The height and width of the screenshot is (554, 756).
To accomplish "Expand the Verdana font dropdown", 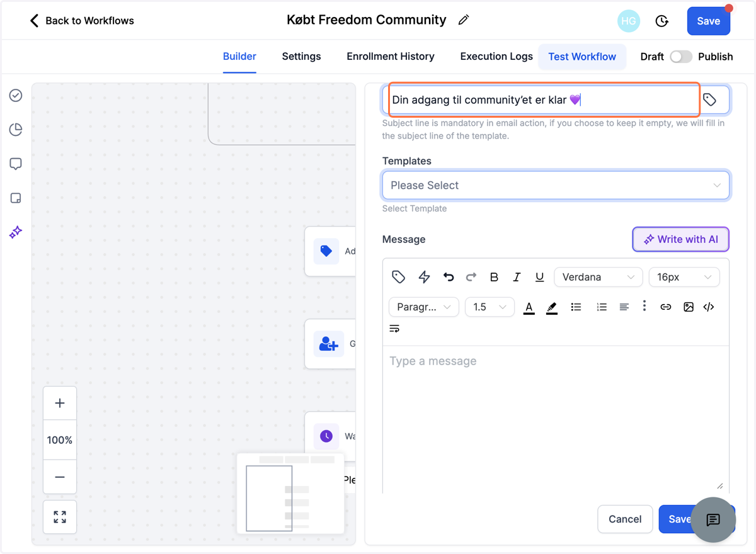I will click(598, 277).
